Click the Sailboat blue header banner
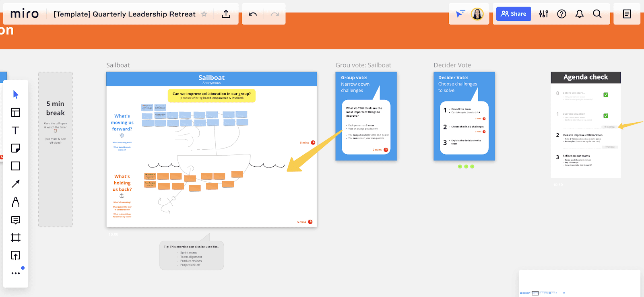 (212, 79)
